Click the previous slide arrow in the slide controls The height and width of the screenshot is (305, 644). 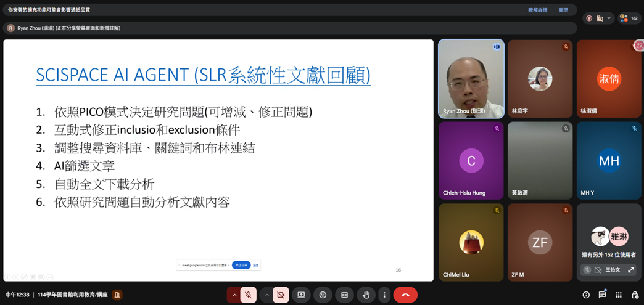pos(7,277)
